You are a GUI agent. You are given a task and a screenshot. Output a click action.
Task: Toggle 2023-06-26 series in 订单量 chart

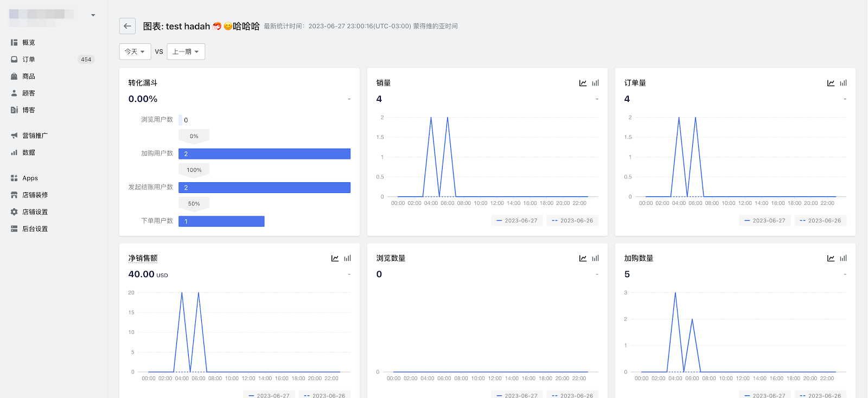[x=820, y=221]
